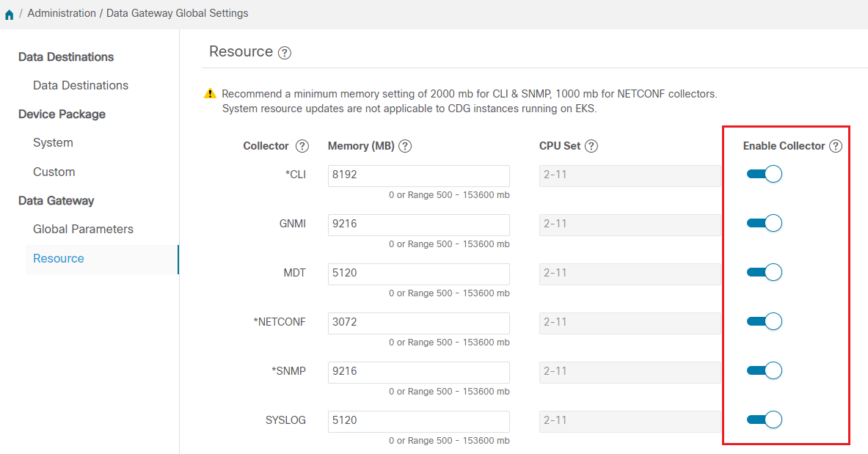Click the home icon in breadcrumb
The width and height of the screenshot is (868, 454).
9,14
